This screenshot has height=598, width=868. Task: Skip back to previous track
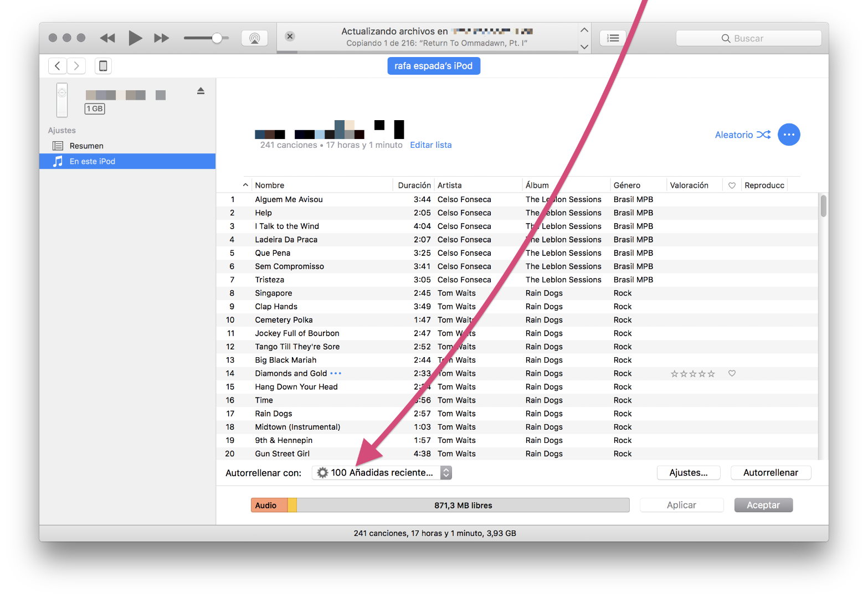click(x=107, y=38)
